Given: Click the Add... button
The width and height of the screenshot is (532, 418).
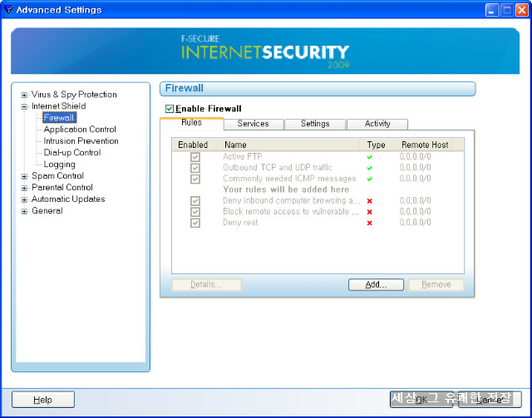Looking at the screenshot, I should coord(376,285).
